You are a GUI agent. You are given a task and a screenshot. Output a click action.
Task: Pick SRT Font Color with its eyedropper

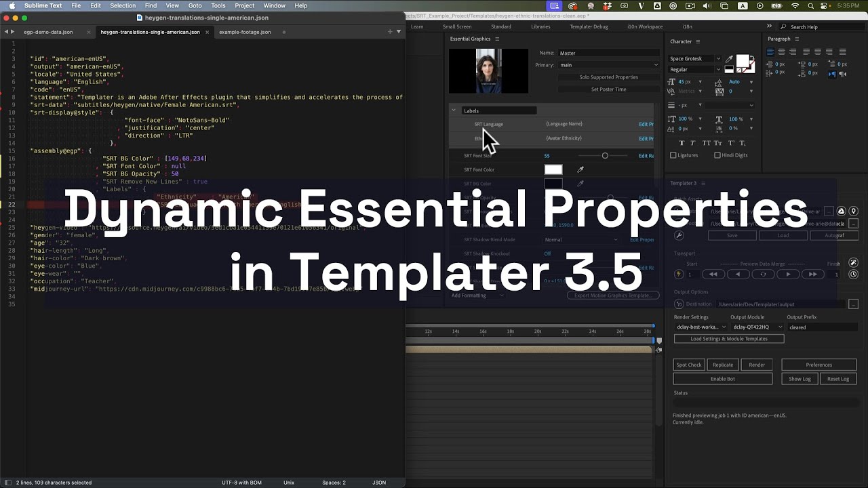click(580, 169)
